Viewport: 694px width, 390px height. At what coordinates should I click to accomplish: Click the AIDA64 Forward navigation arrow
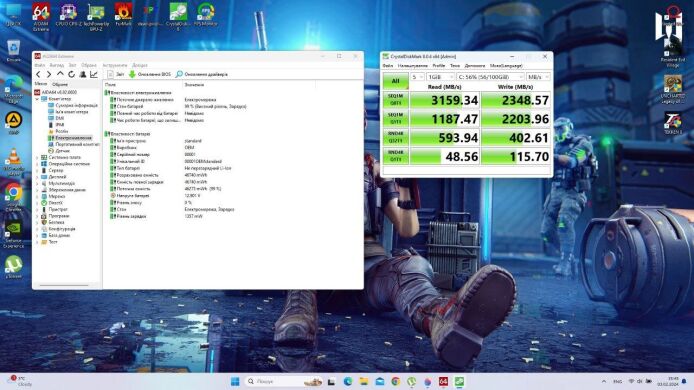(x=49, y=74)
